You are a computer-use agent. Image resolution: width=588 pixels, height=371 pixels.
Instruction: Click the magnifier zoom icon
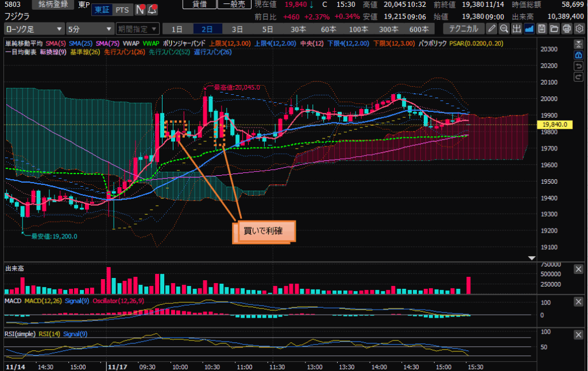[504, 29]
